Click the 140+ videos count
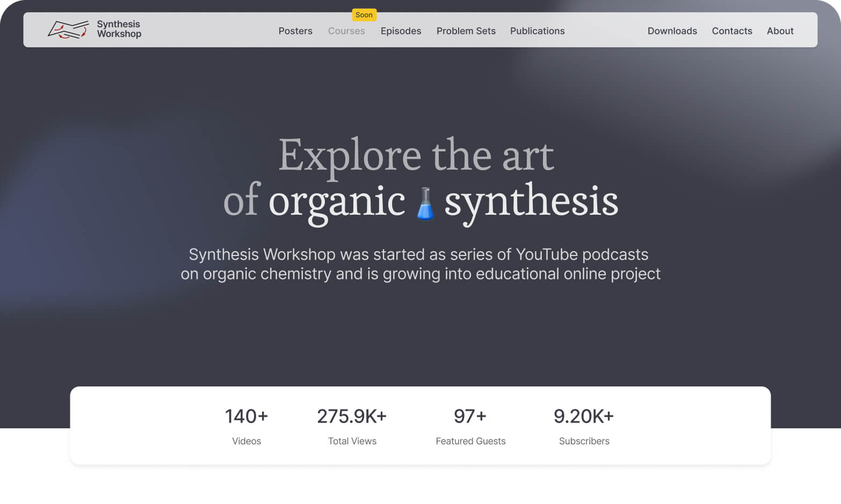841x504 pixels. (246, 417)
